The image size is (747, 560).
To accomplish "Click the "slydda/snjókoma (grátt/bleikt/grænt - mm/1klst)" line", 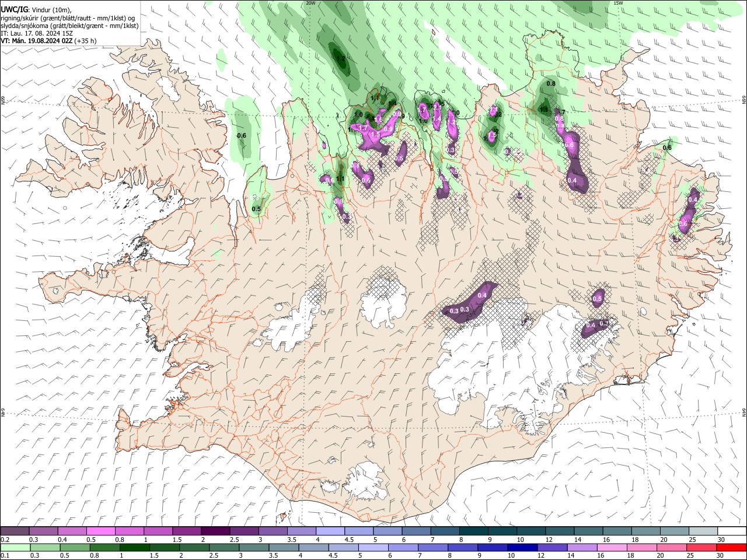I will pos(69,26).
